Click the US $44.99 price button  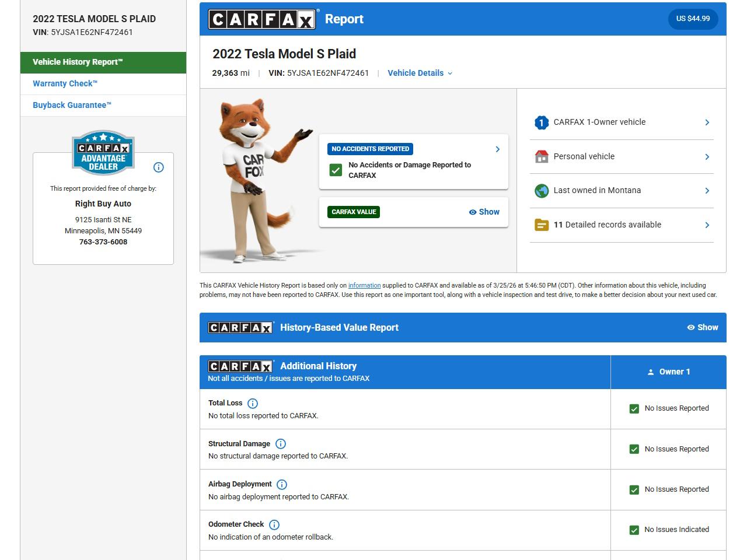click(x=693, y=19)
